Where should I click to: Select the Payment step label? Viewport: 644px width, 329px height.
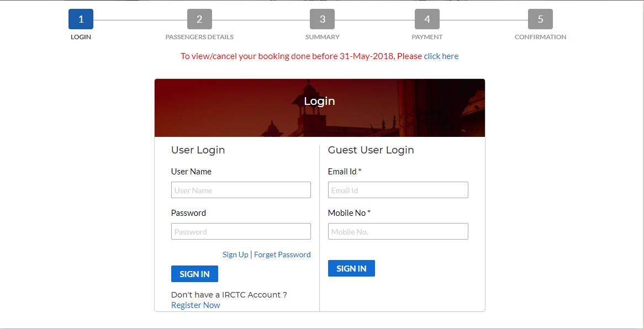[x=427, y=37]
